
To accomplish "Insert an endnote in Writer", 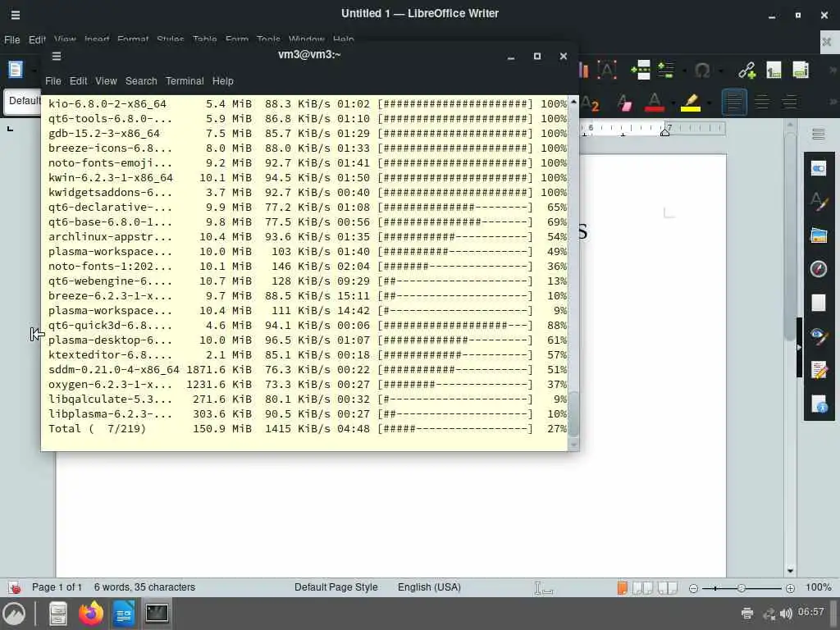I will click(x=801, y=71).
